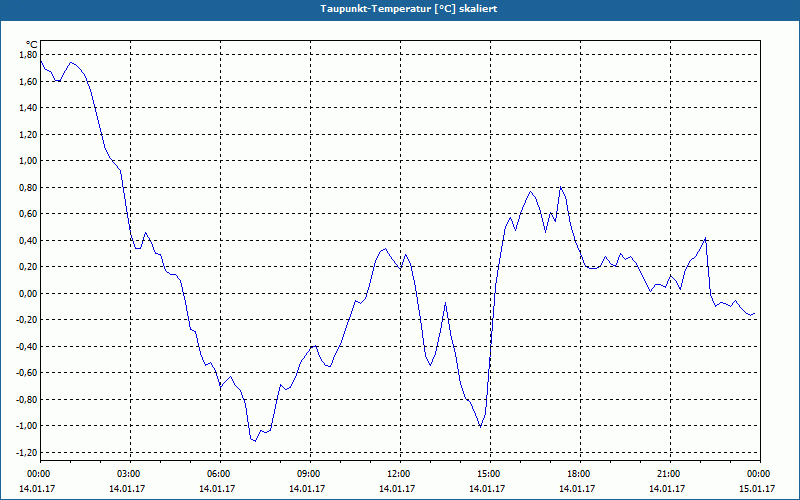Select the '°C' unit label above the y-axis
Image resolution: width=800 pixels, height=500 pixels.
(x=32, y=45)
